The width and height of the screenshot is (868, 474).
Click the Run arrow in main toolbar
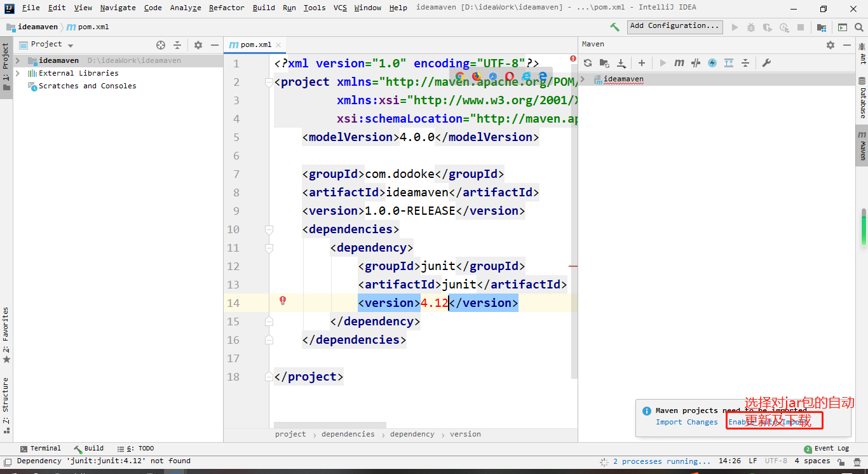(735, 27)
